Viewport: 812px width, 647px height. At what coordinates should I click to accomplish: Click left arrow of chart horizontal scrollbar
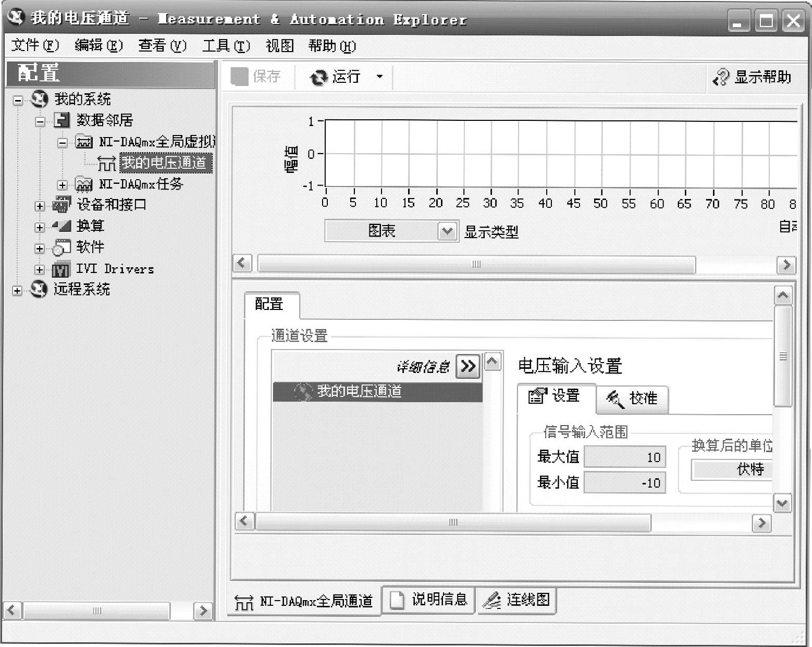242,264
